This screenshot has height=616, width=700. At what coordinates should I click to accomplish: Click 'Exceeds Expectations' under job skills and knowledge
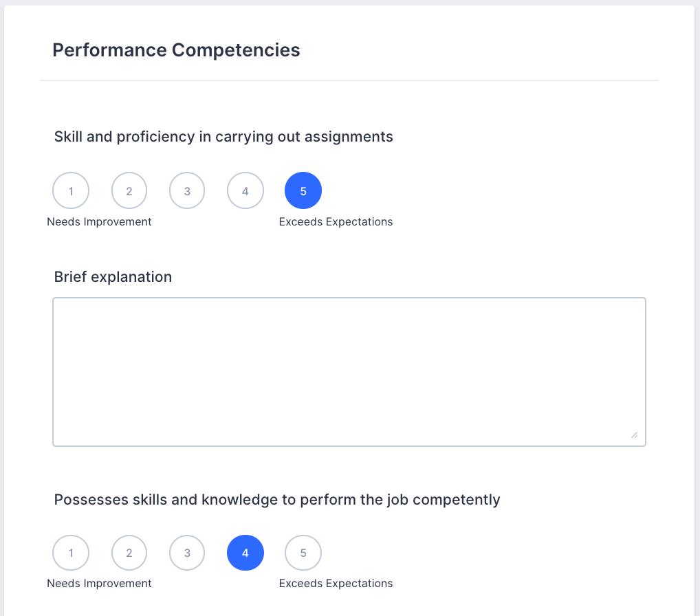tap(336, 584)
